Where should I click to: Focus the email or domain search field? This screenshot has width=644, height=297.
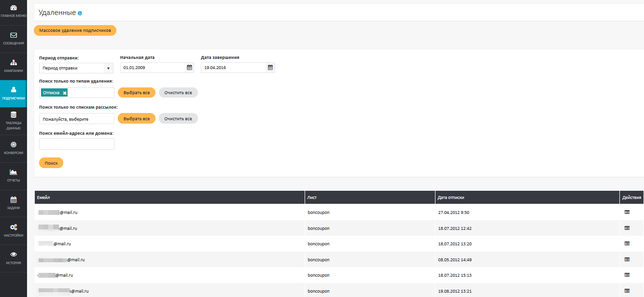(76, 144)
